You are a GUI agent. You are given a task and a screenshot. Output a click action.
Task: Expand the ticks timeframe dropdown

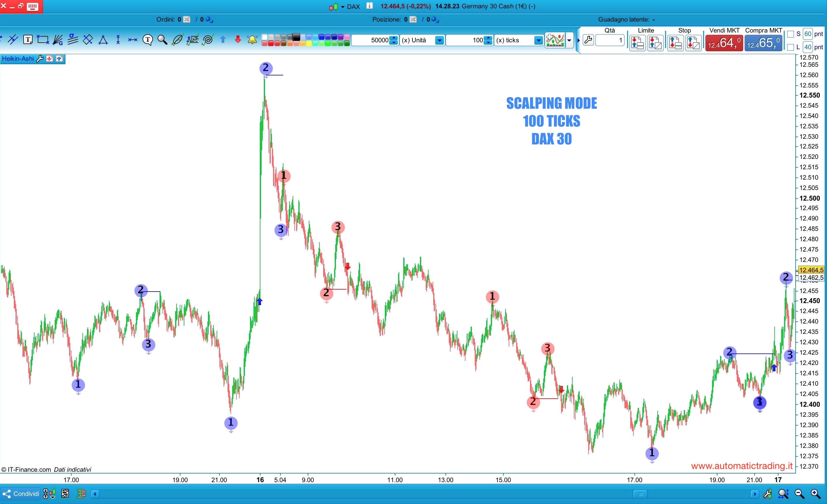(x=538, y=41)
